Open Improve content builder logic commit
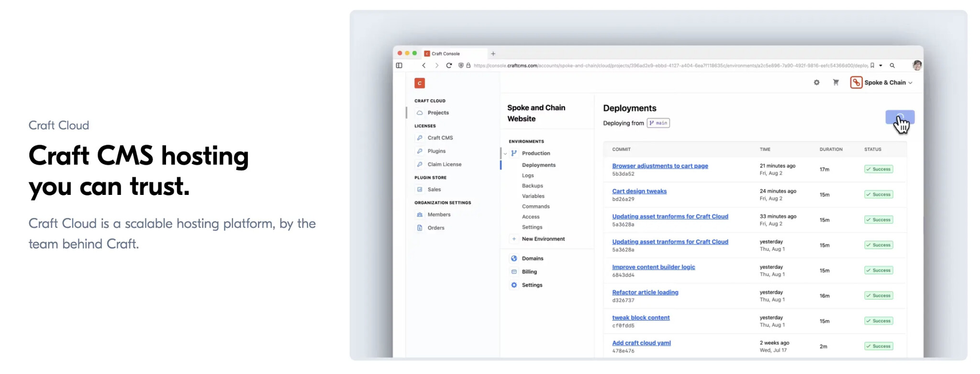 pos(654,267)
